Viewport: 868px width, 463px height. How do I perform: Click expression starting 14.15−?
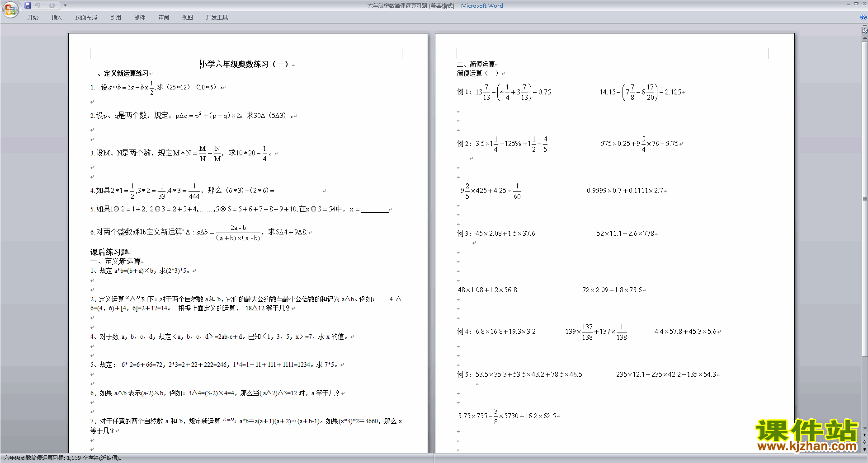[641, 92]
